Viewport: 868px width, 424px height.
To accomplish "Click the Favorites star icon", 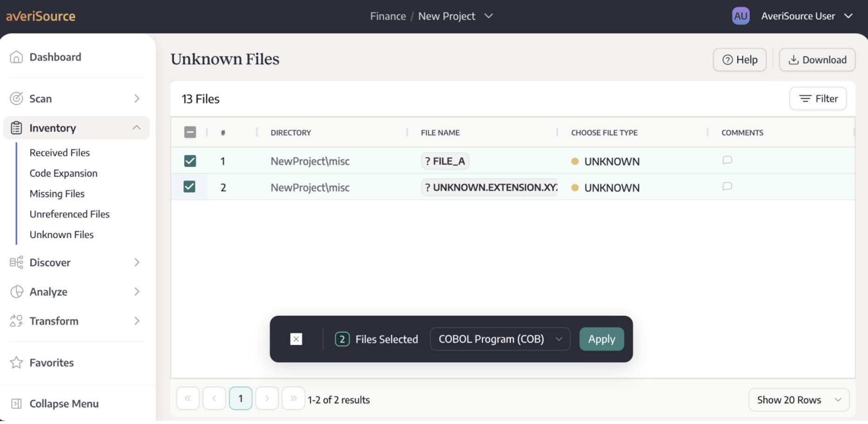I will coord(16,362).
